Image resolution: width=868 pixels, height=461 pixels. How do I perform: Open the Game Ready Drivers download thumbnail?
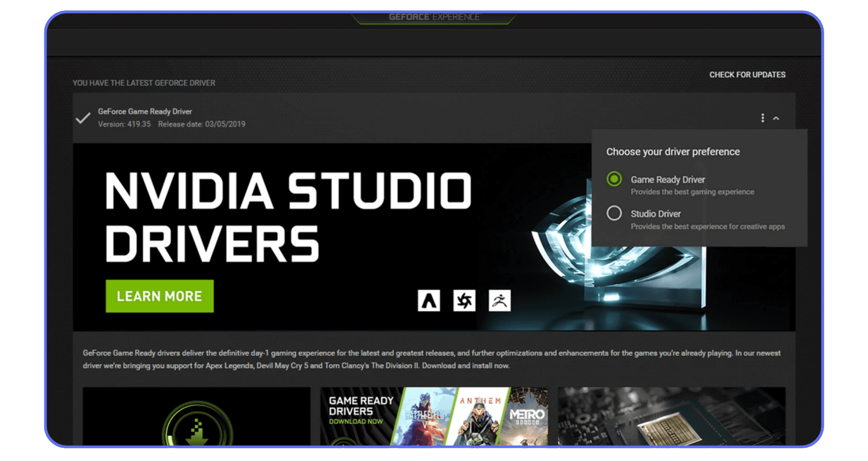434,416
